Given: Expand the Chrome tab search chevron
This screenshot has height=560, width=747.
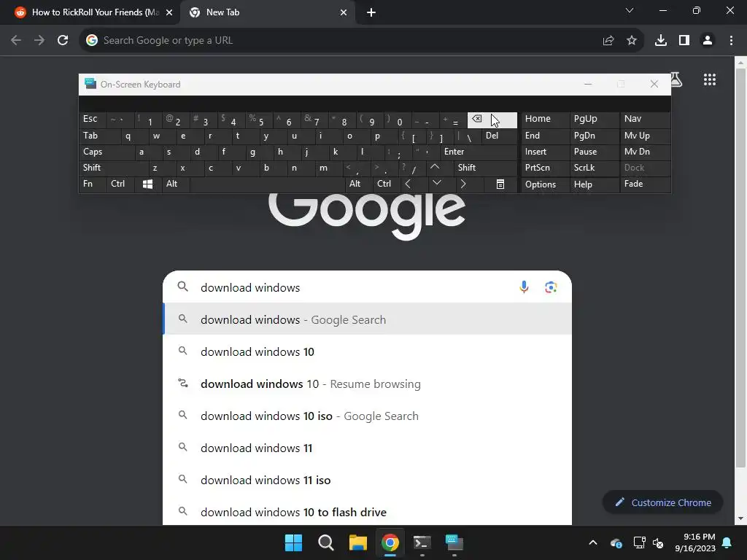Looking at the screenshot, I should pos(630,10).
